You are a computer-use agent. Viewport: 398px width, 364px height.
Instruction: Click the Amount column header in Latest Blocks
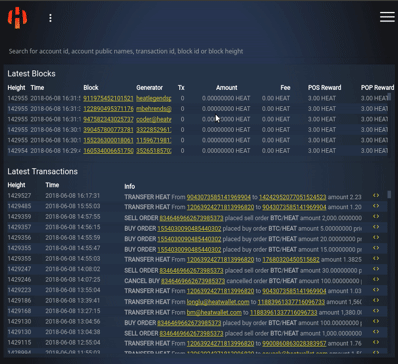pos(227,88)
